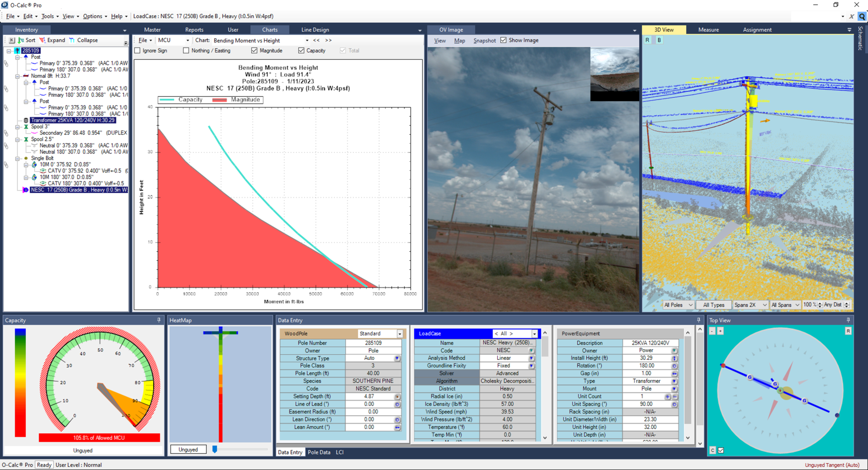Click the R reset view button in 3D View
The height and width of the screenshot is (470, 868).
tap(647, 40)
